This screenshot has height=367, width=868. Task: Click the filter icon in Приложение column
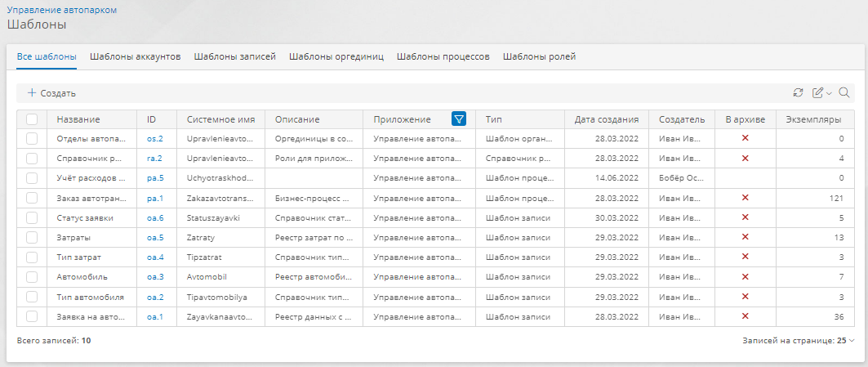pos(459,119)
